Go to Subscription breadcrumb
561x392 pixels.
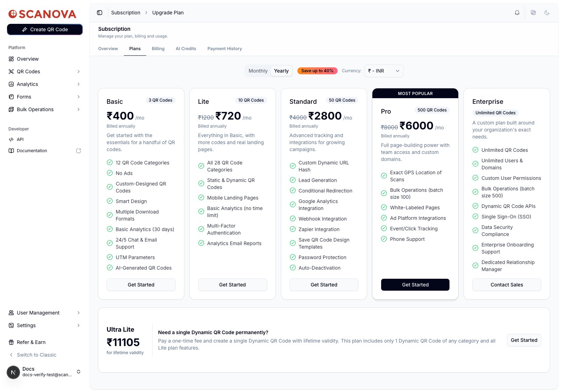pyautogui.click(x=126, y=13)
